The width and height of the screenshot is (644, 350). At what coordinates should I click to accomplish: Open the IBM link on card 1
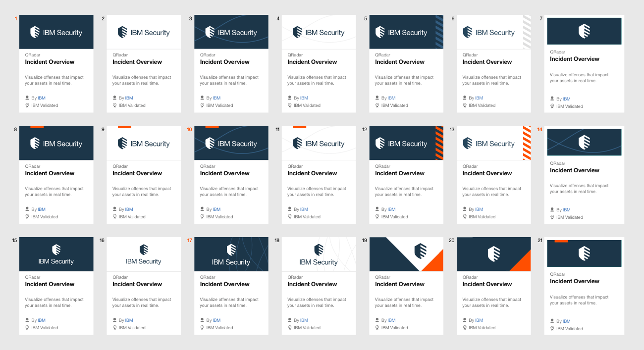(42, 98)
